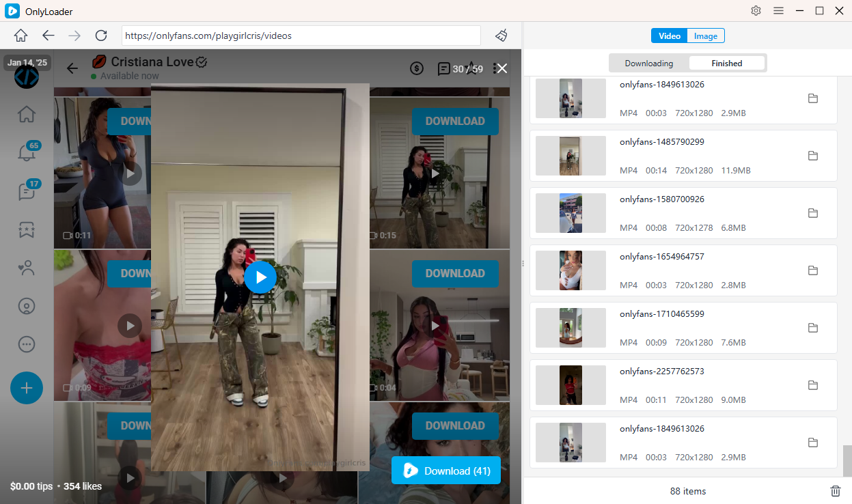Switch to the Downloading tab
The image size is (852, 504).
(649, 64)
